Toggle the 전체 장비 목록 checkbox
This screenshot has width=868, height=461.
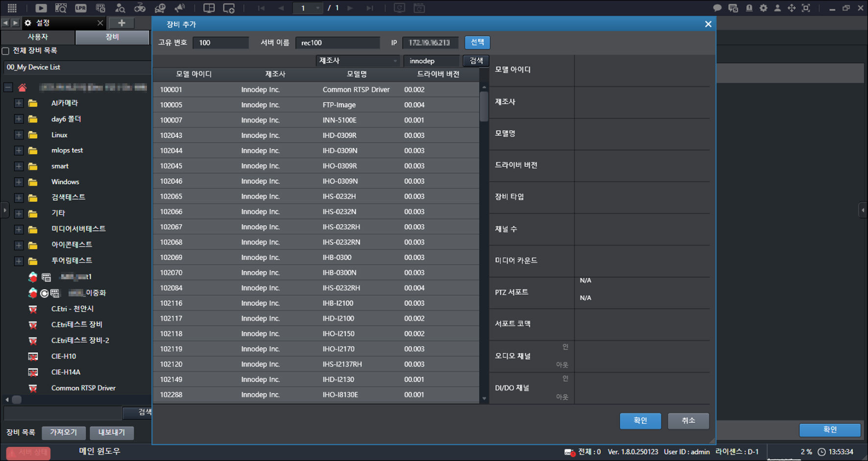[x=6, y=51]
